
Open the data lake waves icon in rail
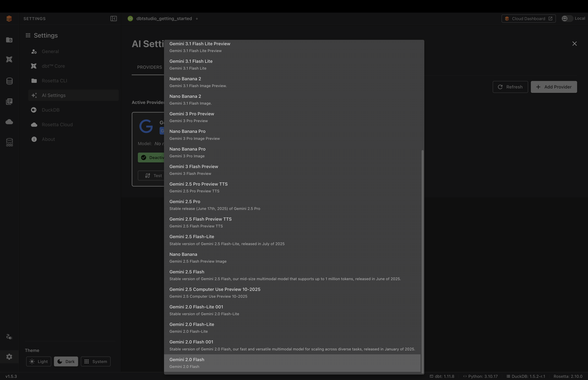pyautogui.click(x=9, y=142)
